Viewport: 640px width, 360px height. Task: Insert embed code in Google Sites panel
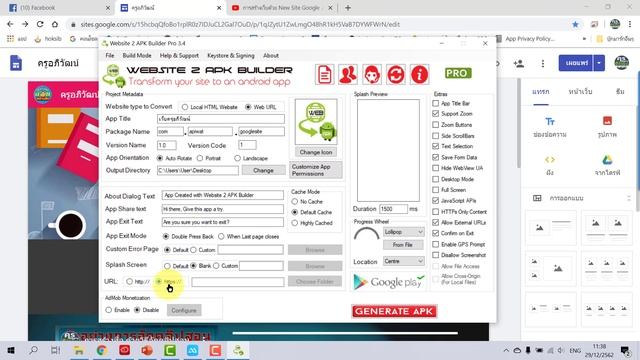[550, 165]
